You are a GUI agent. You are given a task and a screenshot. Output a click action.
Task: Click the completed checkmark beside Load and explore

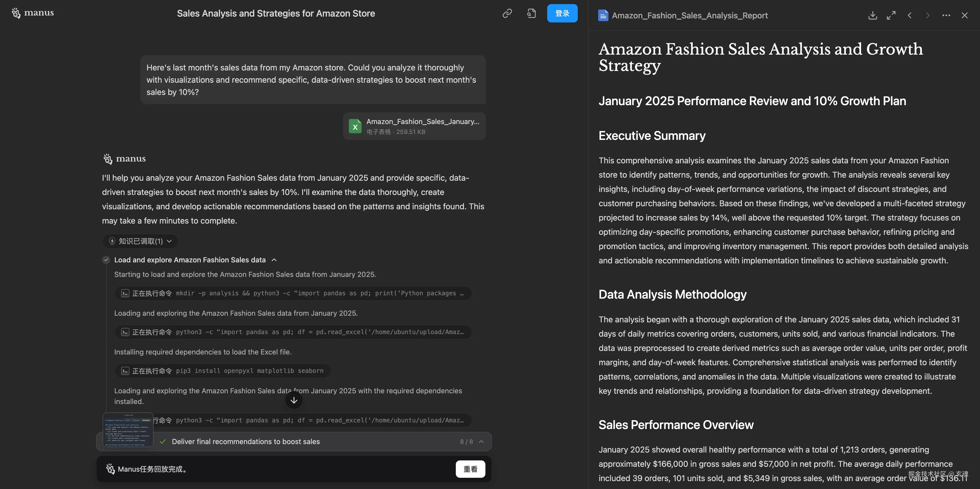click(x=106, y=260)
